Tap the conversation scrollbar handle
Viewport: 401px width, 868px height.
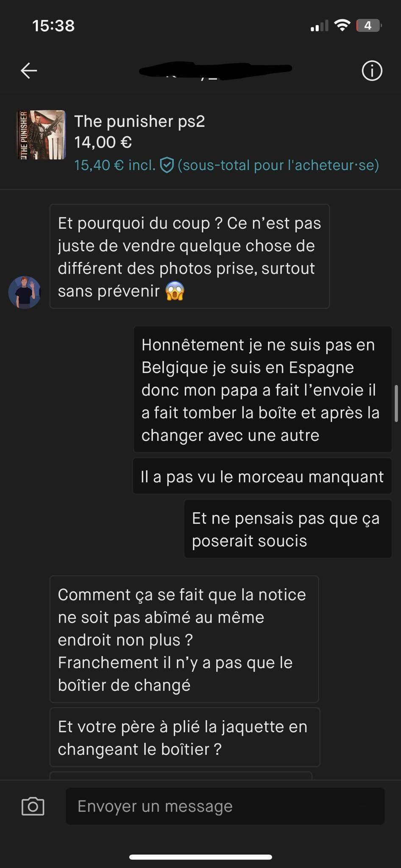point(396,403)
